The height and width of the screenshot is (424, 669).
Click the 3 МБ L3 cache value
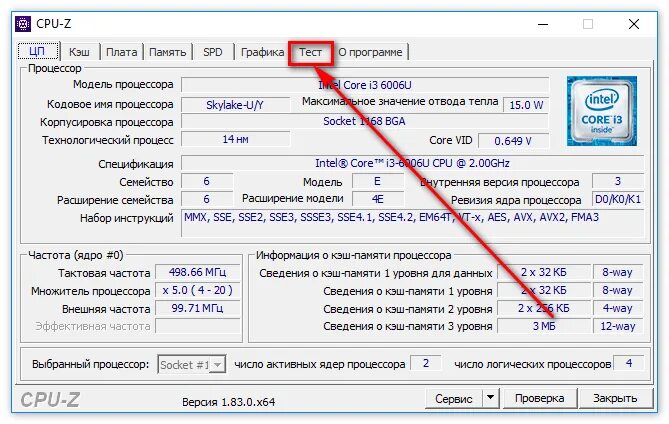544,326
